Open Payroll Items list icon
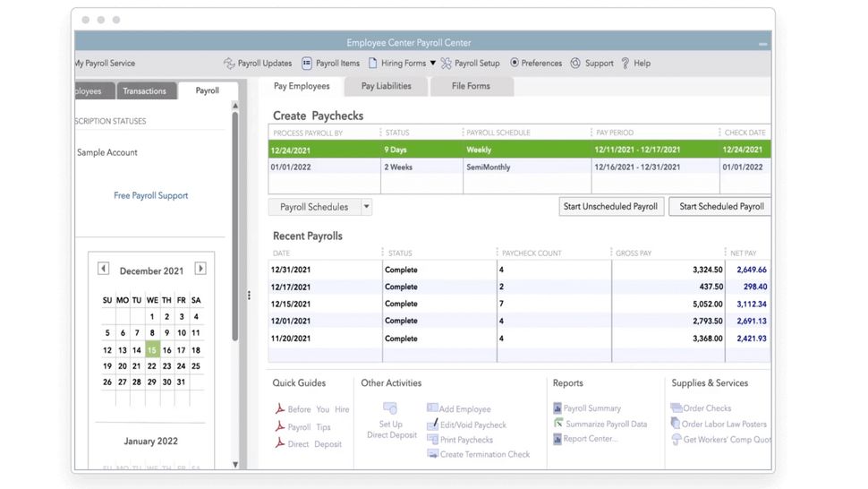This screenshot has height=489, width=868. click(x=307, y=63)
